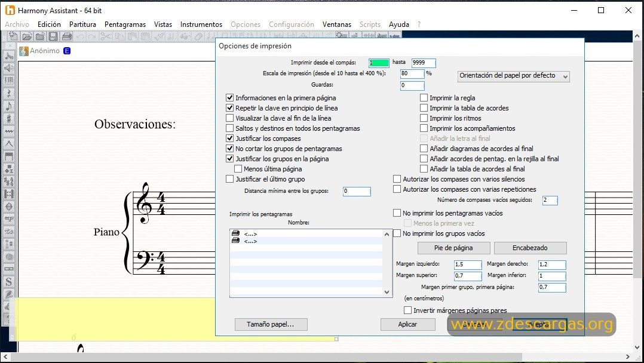Select second '<...>' staff row

point(306,241)
